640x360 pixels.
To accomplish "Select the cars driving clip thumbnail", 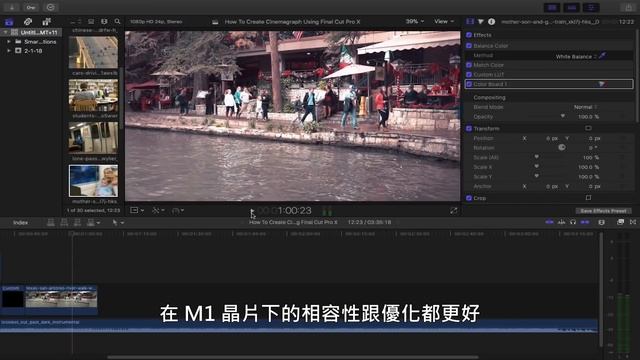I will pyautogui.click(x=93, y=52).
